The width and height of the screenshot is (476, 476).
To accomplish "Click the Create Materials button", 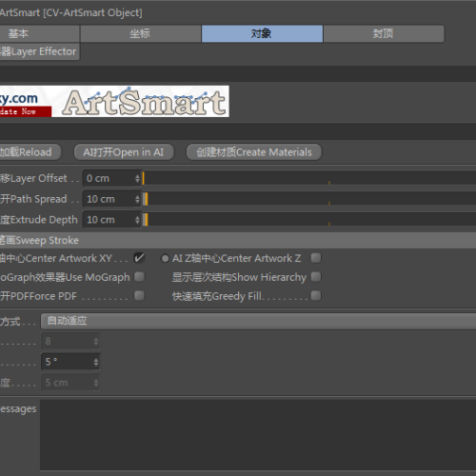I will (x=254, y=152).
